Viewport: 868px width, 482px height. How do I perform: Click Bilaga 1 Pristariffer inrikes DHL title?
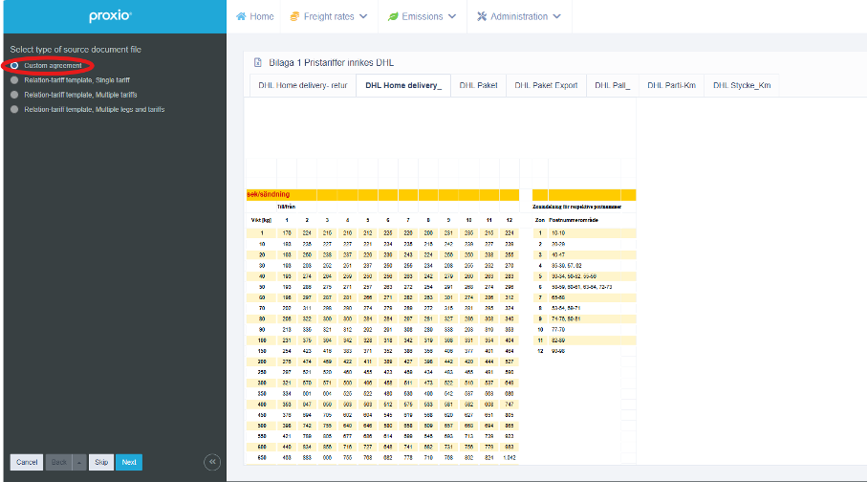click(331, 62)
